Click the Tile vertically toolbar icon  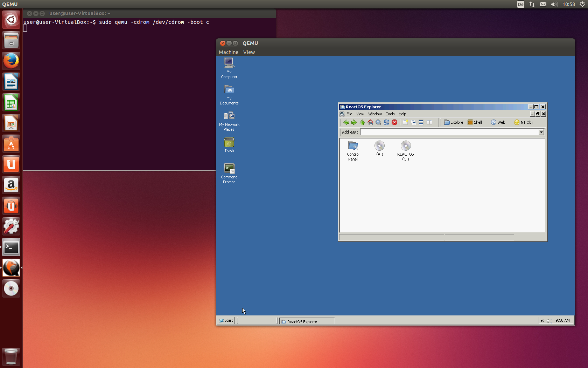tap(429, 122)
